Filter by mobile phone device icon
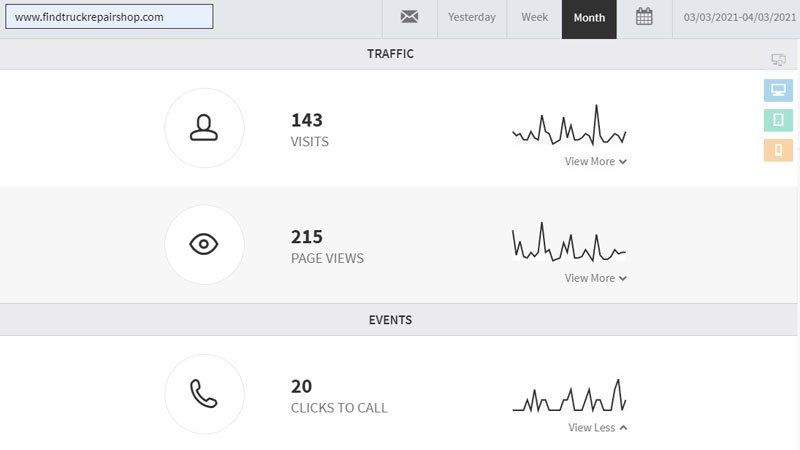The width and height of the screenshot is (800, 450). pos(778,150)
